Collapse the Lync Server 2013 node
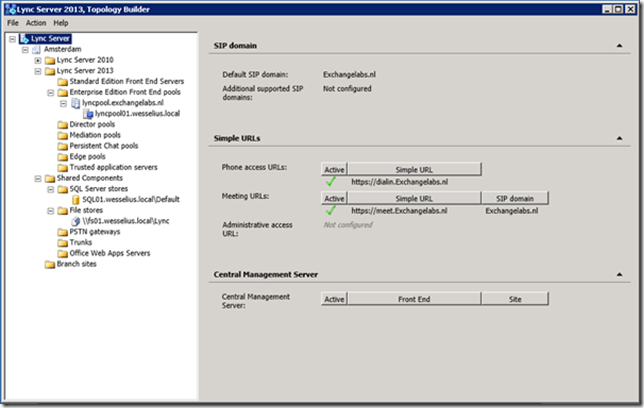The height and width of the screenshot is (408, 644). tap(37, 71)
